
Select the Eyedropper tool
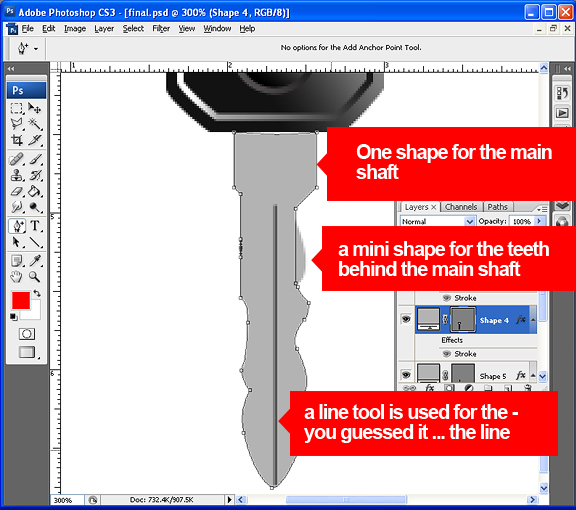(x=35, y=261)
